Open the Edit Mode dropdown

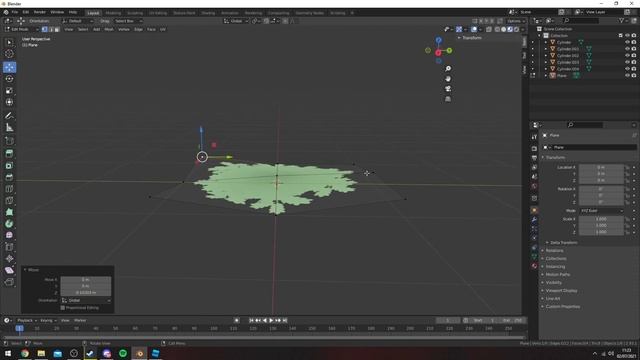pyautogui.click(x=22, y=29)
